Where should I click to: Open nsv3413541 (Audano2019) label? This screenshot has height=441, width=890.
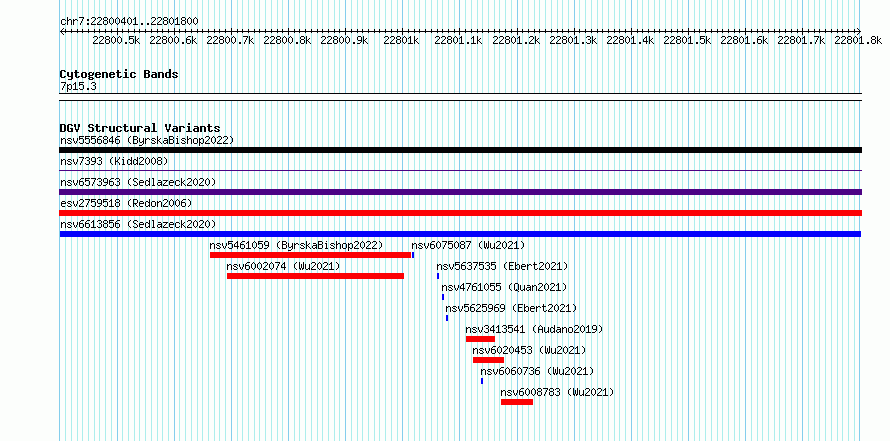(x=534, y=329)
